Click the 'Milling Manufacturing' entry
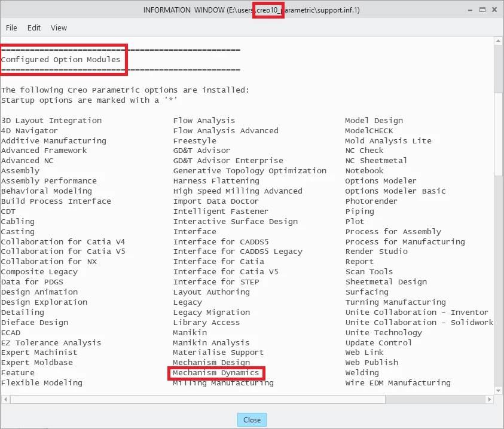 223,383
